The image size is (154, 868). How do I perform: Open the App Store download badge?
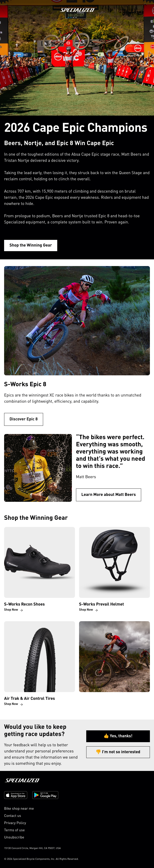click(16, 795)
